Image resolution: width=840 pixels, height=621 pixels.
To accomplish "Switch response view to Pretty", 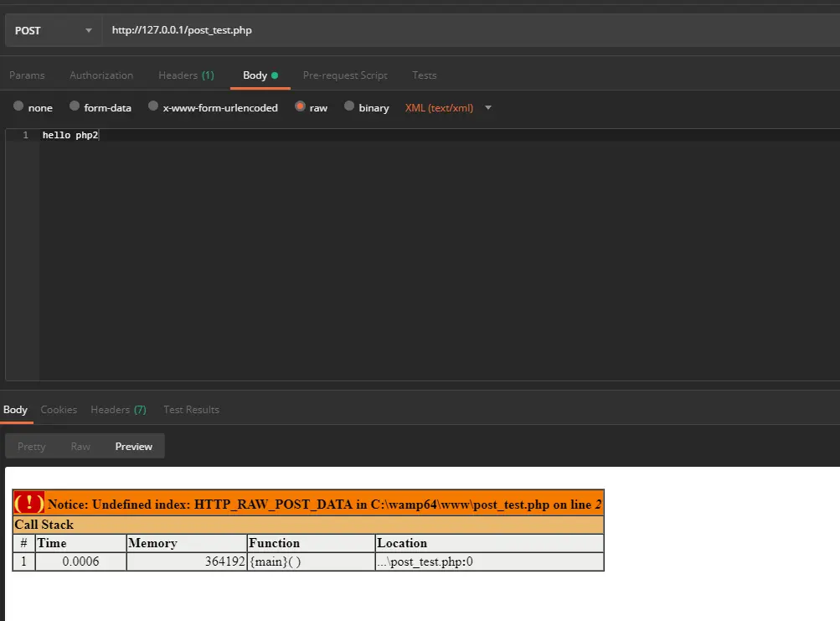I will click(32, 446).
